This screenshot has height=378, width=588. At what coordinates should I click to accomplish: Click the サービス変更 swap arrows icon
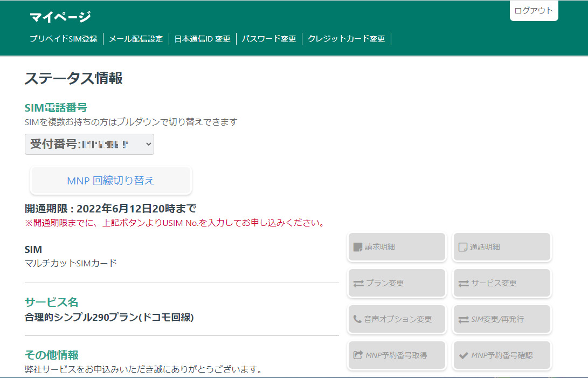(463, 283)
